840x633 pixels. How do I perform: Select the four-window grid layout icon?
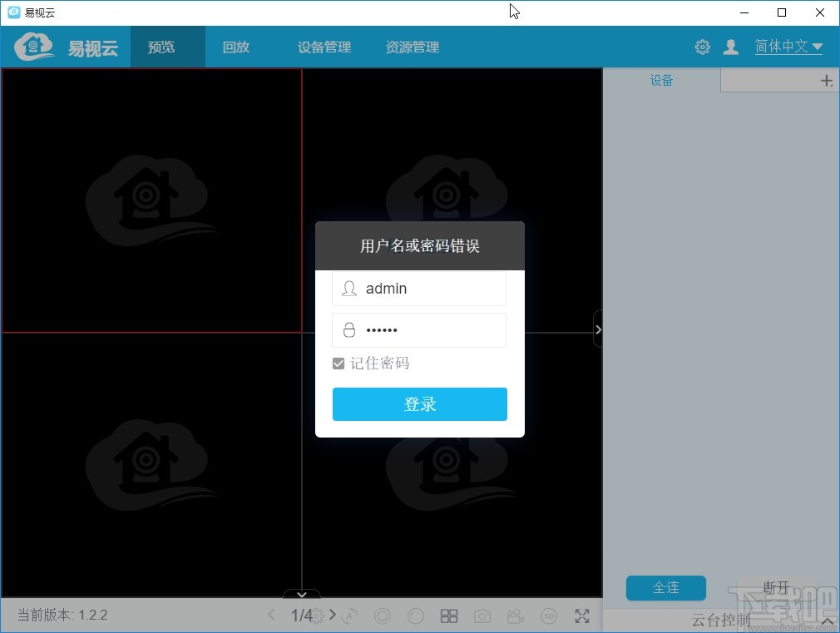[x=449, y=616]
